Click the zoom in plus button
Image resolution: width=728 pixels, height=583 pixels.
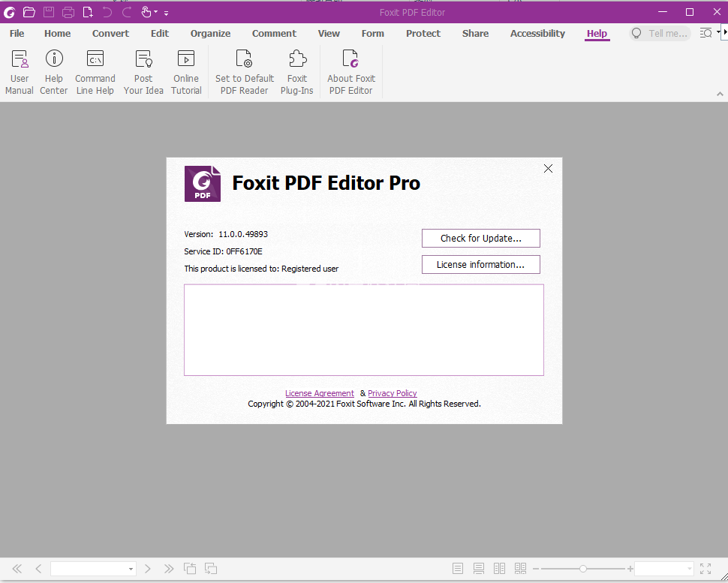(x=630, y=569)
